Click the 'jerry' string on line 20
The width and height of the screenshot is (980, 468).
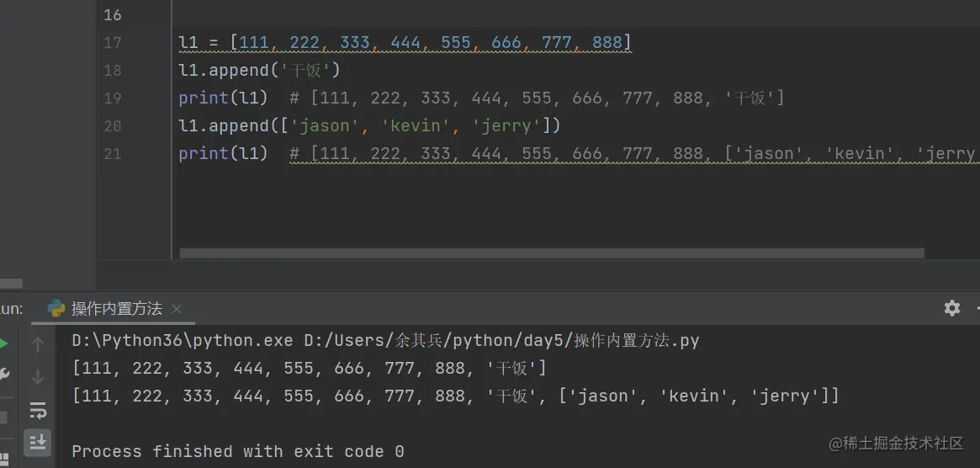click(x=506, y=125)
